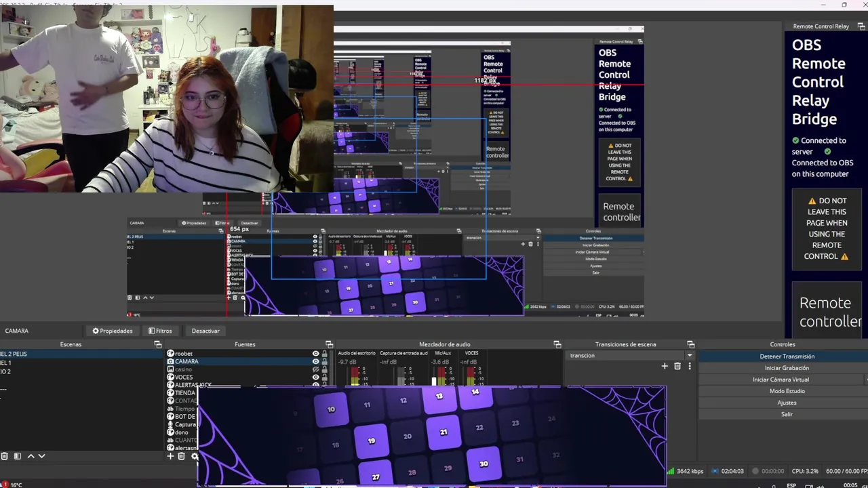Click the image icon of casino source
The image size is (868, 488).
click(170, 369)
